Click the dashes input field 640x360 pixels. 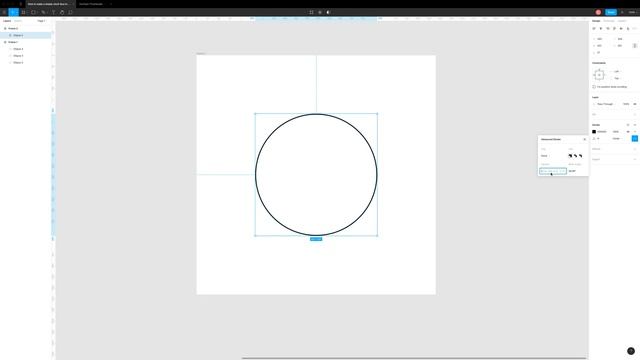pos(553,171)
